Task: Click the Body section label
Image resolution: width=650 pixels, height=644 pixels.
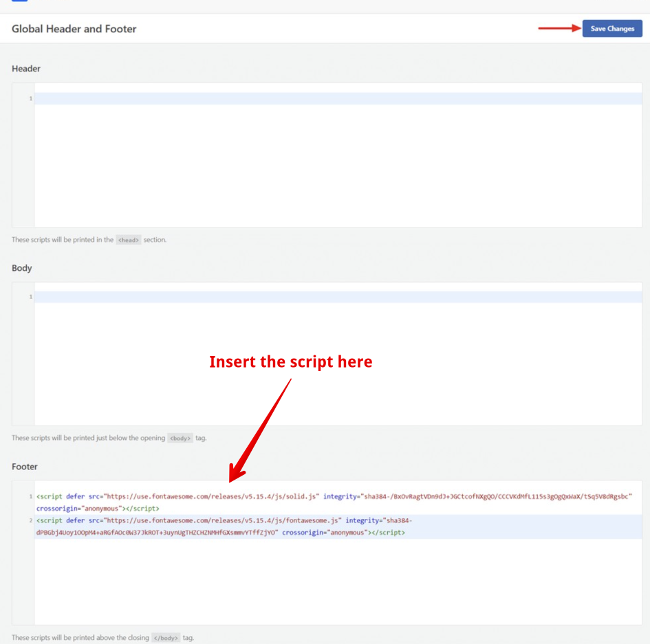Action: point(21,267)
